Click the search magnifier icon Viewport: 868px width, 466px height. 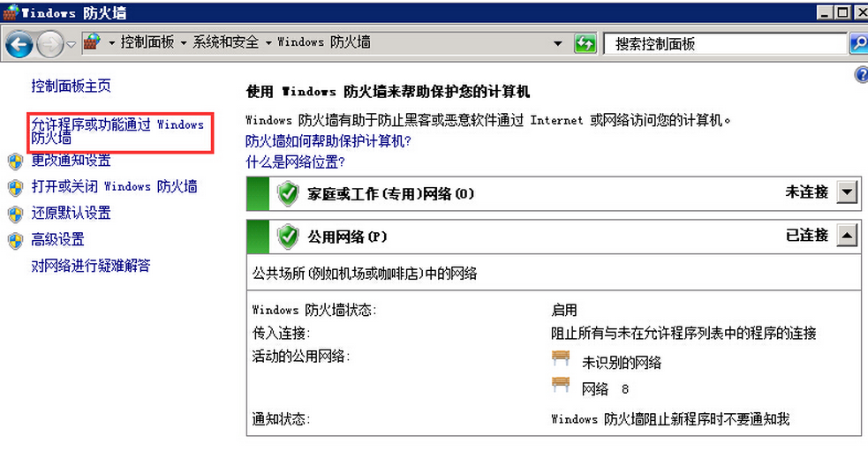[857, 43]
